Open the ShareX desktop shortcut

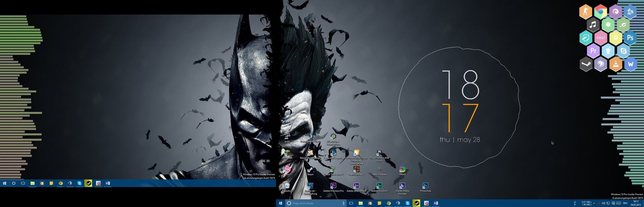pyautogui.click(x=402, y=170)
